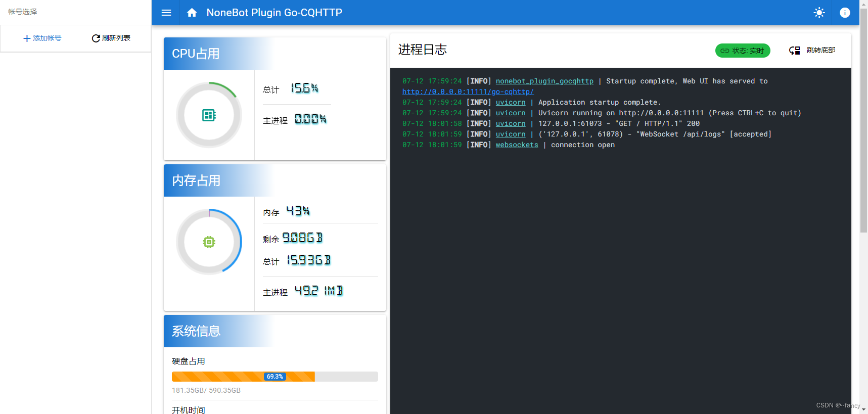
Task: Click the 进程日志 process log heading
Action: coord(423,50)
